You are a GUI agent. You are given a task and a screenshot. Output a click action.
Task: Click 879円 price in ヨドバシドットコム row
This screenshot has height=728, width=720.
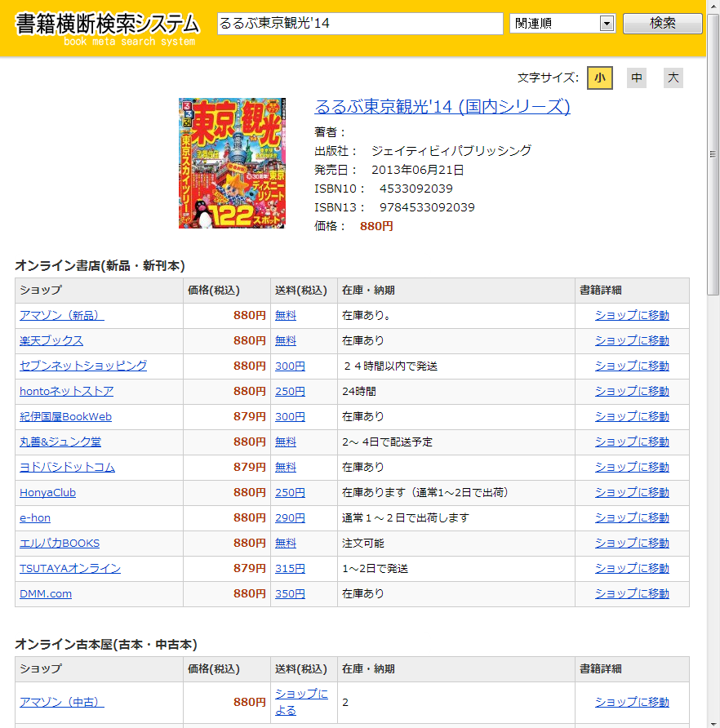pyautogui.click(x=250, y=467)
